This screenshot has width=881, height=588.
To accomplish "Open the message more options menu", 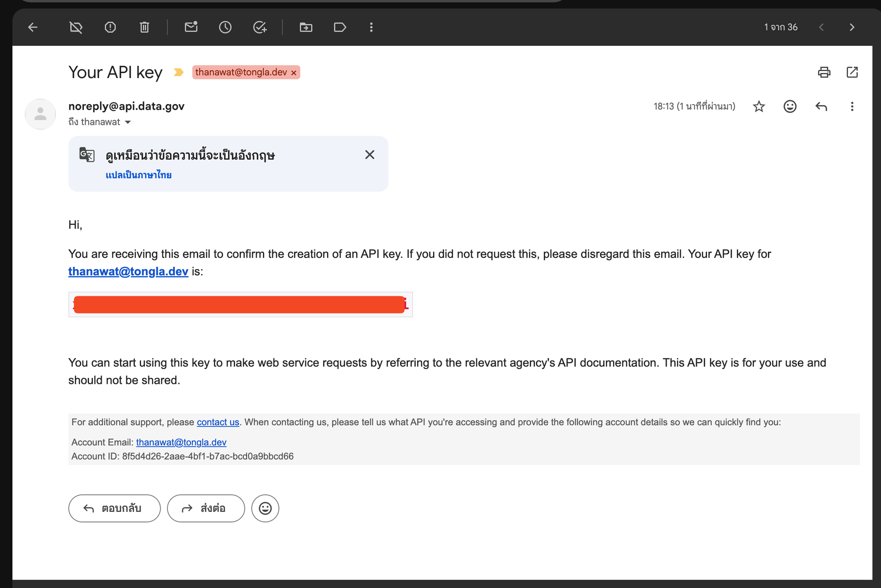I will (852, 106).
